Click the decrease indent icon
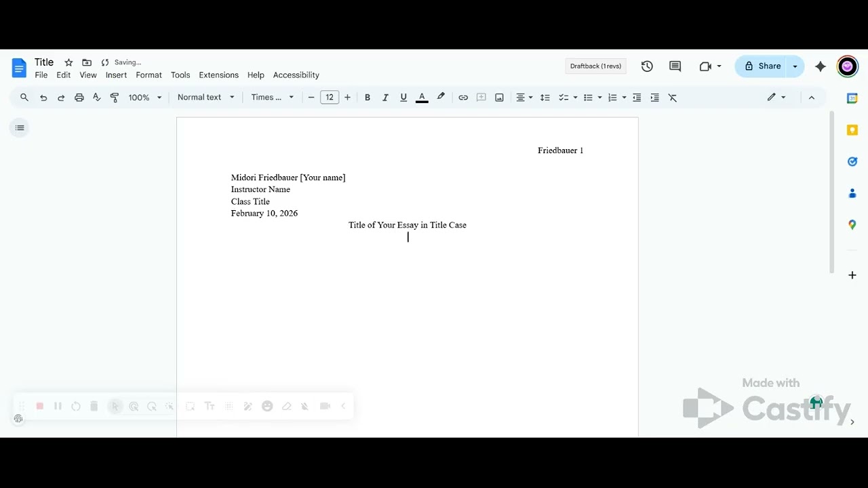 [x=637, y=98]
